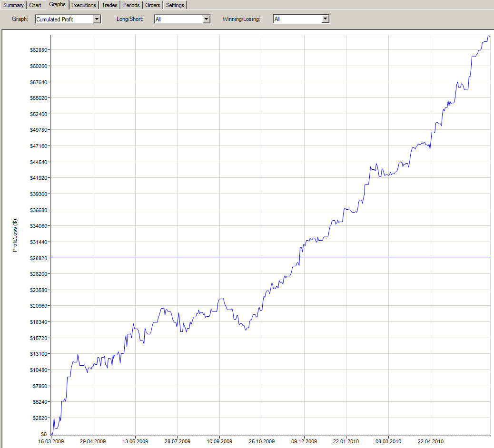Select the Graphs tab
This screenshot has width=494, height=448.
[x=57, y=4]
